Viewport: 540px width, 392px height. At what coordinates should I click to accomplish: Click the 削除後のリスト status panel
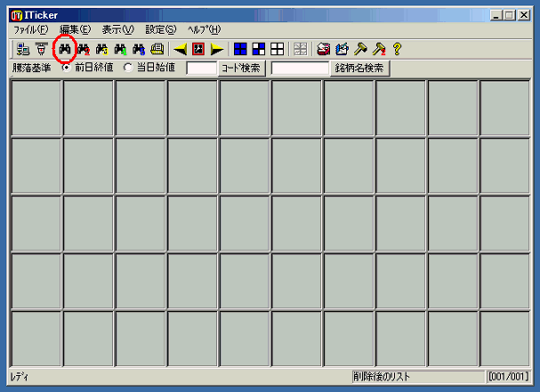(x=418, y=377)
